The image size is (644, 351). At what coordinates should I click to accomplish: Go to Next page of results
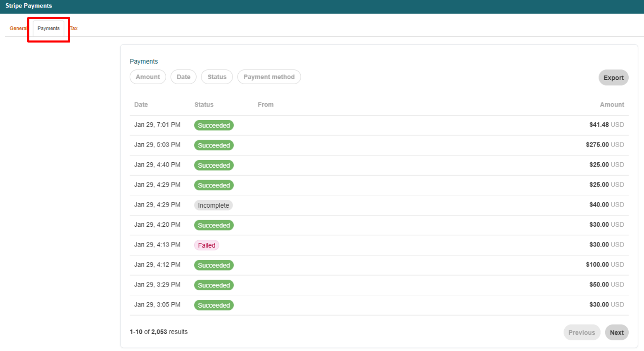click(616, 332)
